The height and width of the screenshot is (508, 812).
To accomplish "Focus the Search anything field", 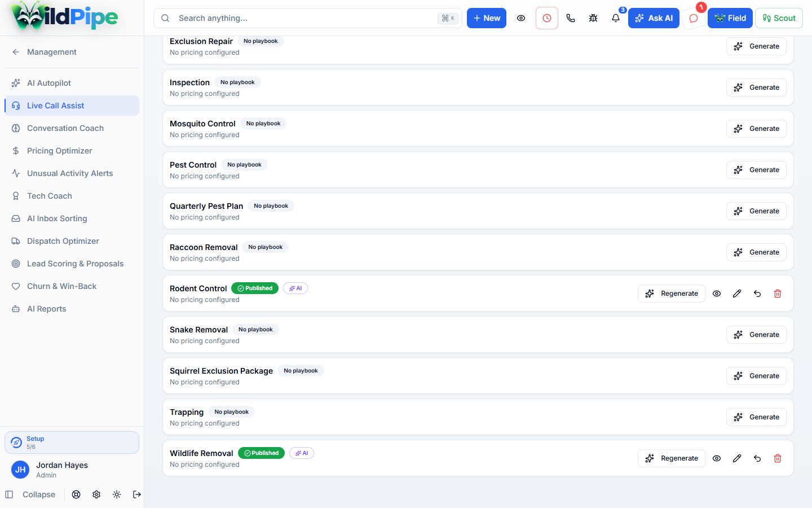I will tap(308, 18).
